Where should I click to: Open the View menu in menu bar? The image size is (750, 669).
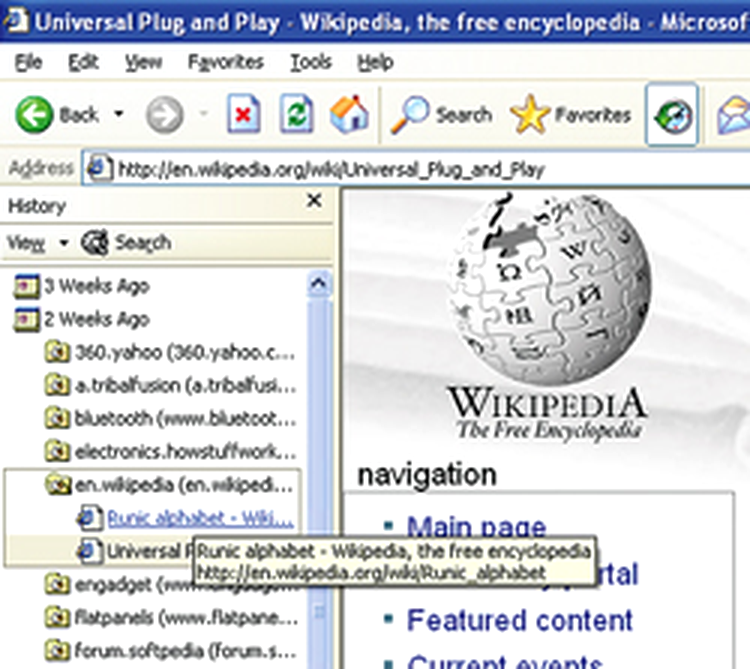coord(143,62)
